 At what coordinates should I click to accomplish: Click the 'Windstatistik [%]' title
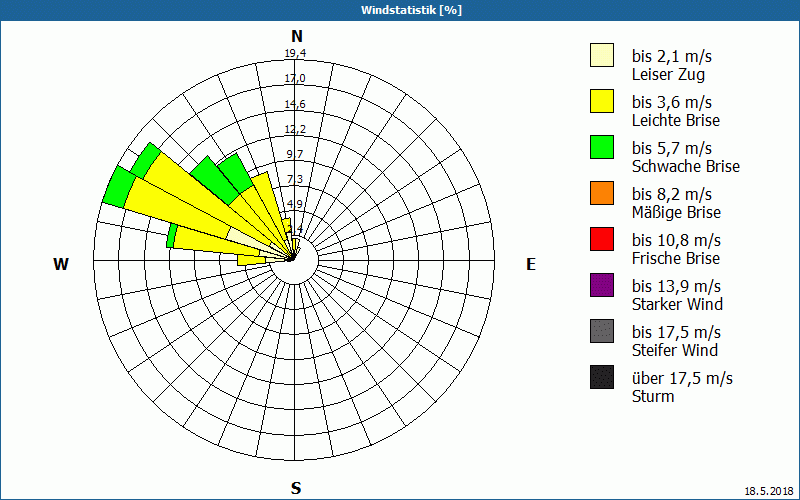(411, 10)
